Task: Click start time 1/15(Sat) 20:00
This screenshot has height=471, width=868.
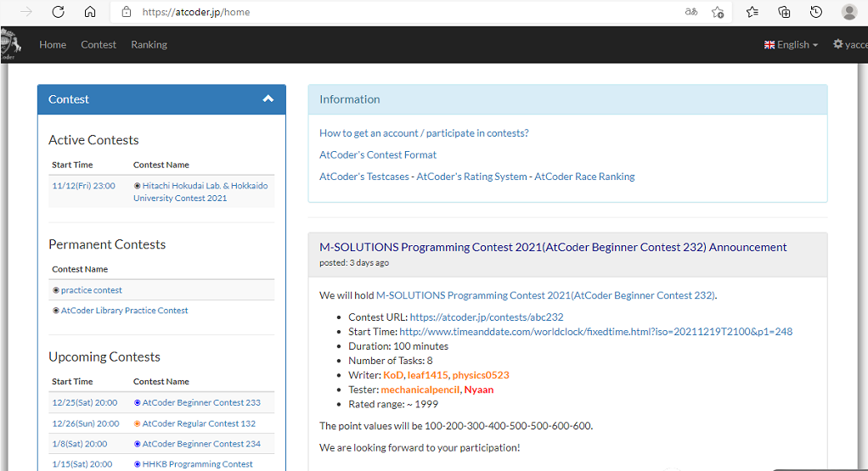Action: (82, 464)
